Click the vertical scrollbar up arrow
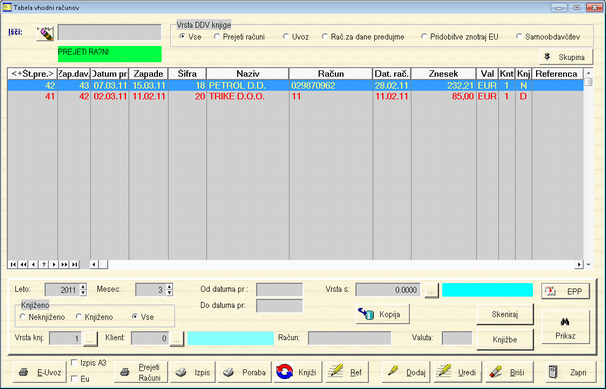This screenshot has height=389, width=606. pyautogui.click(x=588, y=73)
